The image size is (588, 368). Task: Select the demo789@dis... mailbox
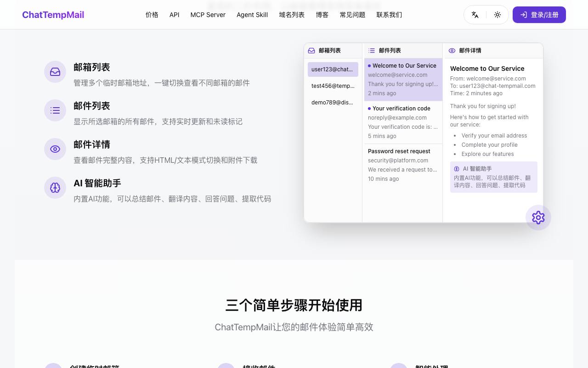333,103
